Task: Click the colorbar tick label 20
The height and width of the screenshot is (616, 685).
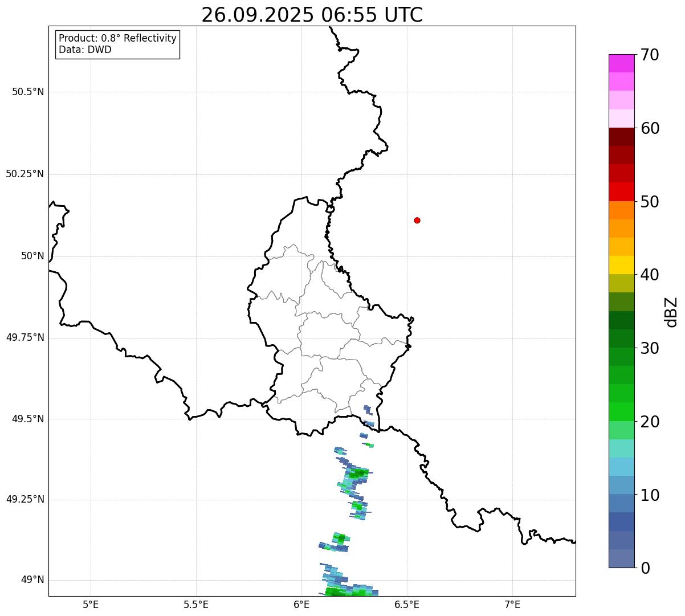Action: point(650,422)
